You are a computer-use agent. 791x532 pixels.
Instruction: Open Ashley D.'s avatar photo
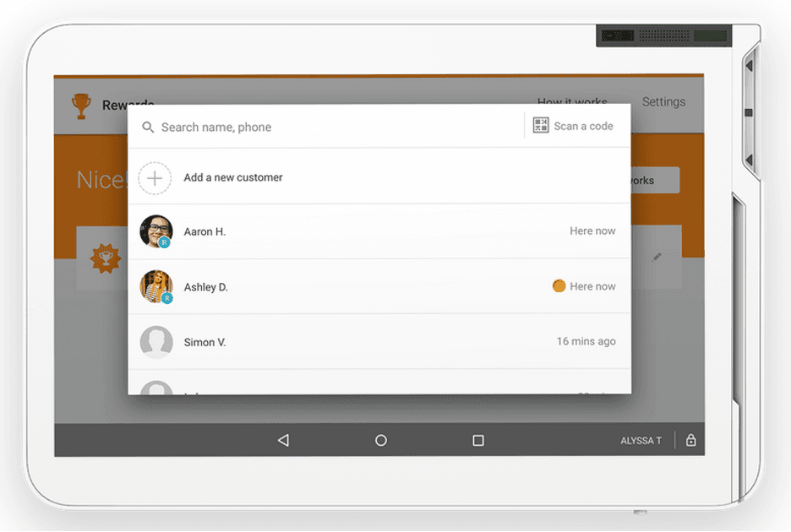[x=156, y=286]
